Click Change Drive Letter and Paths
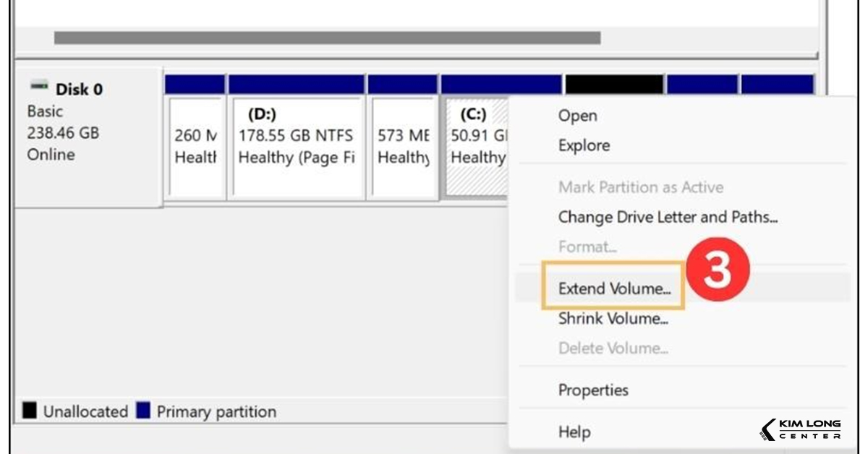 pyautogui.click(x=668, y=217)
